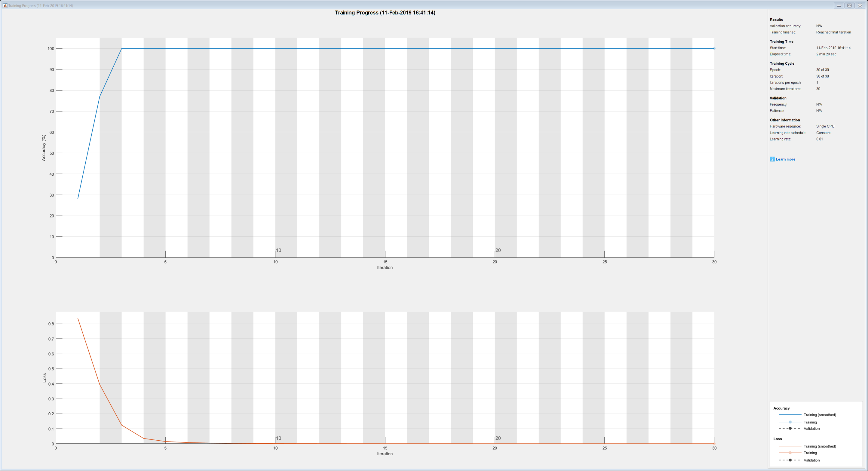This screenshot has height=471, width=868.
Task: Maximize the Training Progress window
Action: pos(849,5)
